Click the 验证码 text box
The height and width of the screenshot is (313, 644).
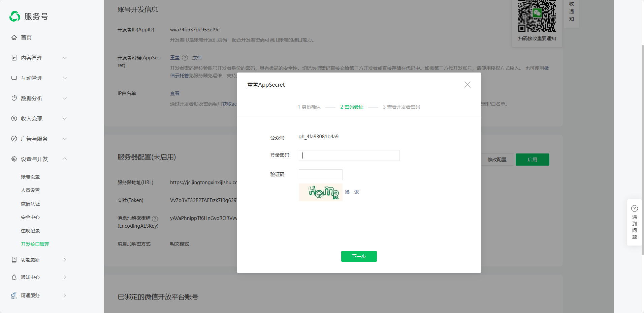pyautogui.click(x=320, y=175)
